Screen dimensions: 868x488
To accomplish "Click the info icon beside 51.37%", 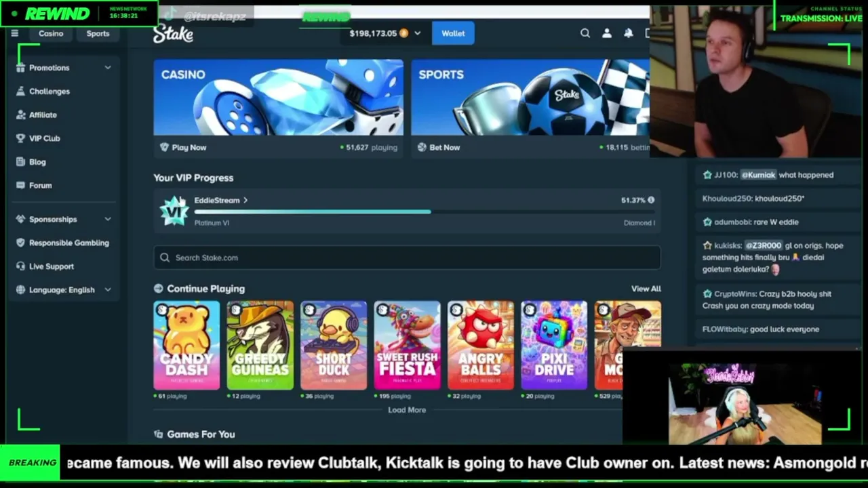I will 651,200.
